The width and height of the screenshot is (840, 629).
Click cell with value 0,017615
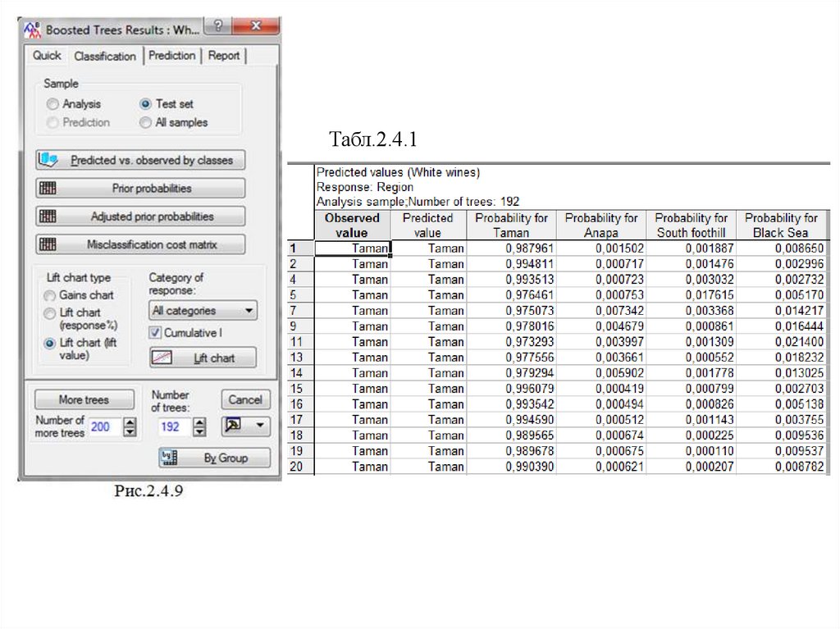click(x=691, y=295)
